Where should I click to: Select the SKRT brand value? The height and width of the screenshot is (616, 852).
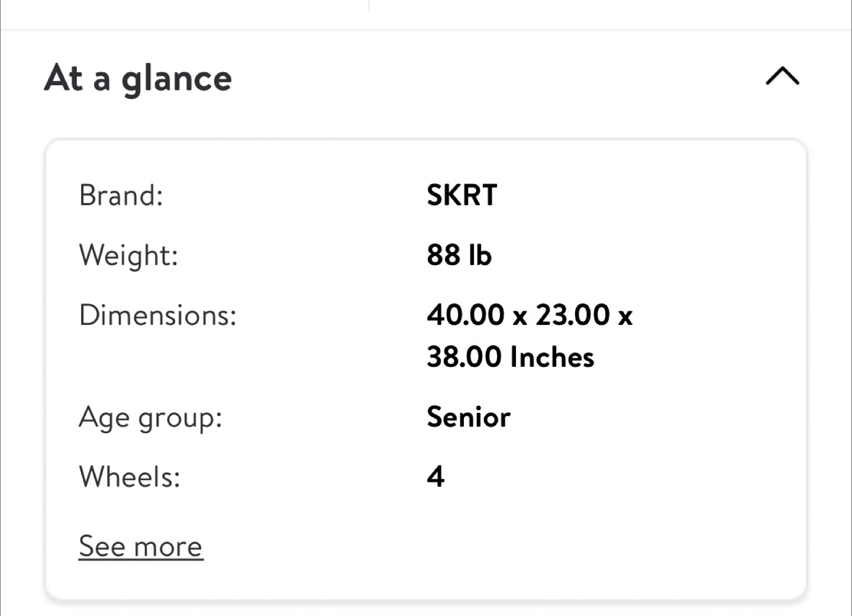pyautogui.click(x=461, y=195)
